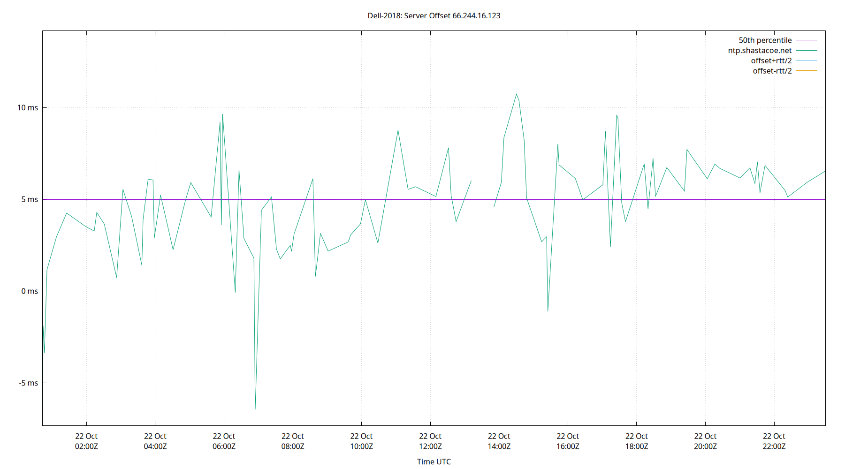Screen dimensions: 868x469
Task: Select the 'ntp.shastacoe.net' legend label
Action: (x=760, y=51)
